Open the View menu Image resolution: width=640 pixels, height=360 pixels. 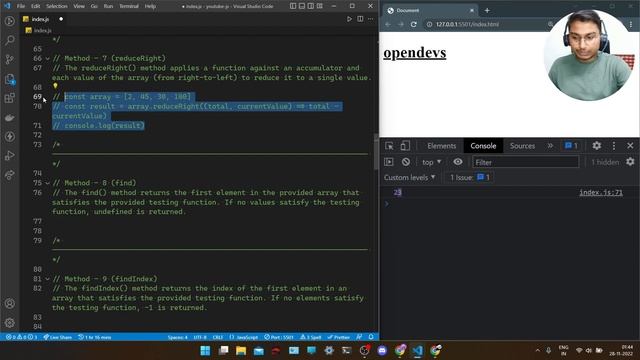(x=79, y=6)
